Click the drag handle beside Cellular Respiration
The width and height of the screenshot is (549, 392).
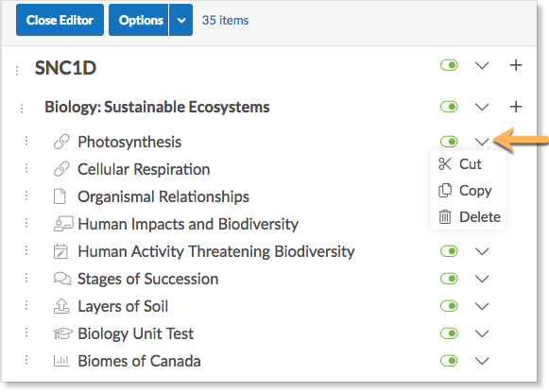[26, 169]
